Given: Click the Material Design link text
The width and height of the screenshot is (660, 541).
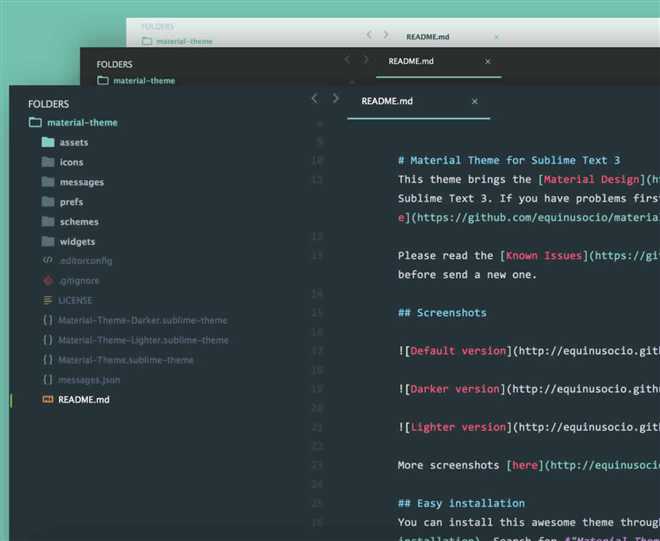Looking at the screenshot, I should [591, 179].
